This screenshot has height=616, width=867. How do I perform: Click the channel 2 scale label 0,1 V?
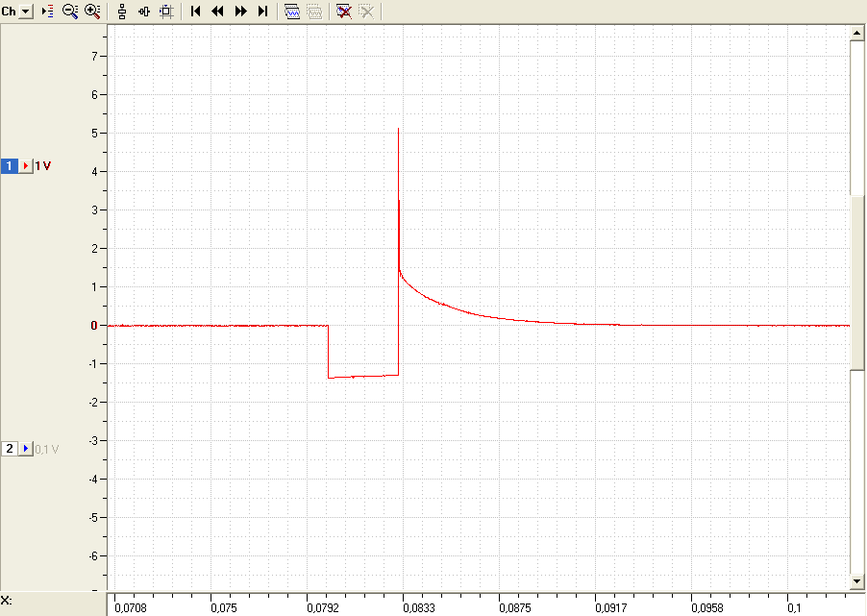click(x=47, y=449)
